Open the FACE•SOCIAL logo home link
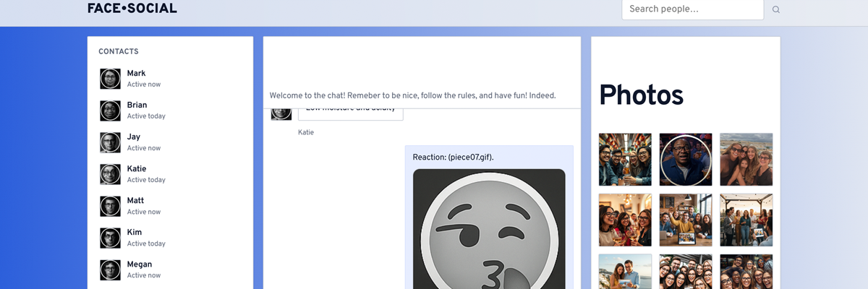Viewport: 868px width, 289px height. click(132, 9)
